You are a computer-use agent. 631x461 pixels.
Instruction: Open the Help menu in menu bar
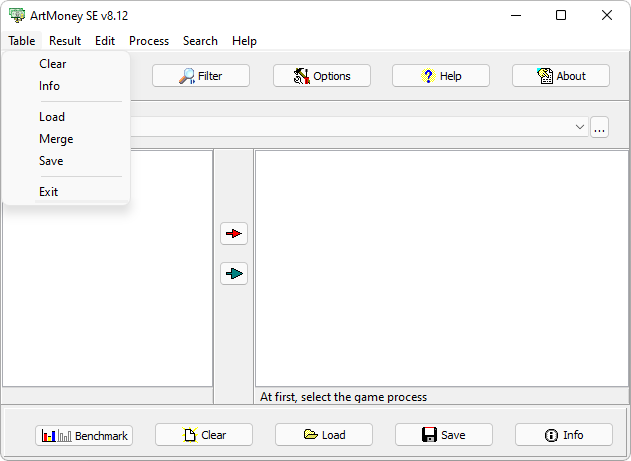click(x=244, y=41)
